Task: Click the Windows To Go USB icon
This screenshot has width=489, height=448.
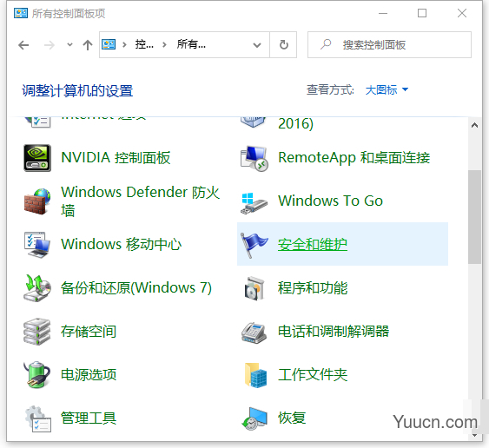Action: (254, 202)
